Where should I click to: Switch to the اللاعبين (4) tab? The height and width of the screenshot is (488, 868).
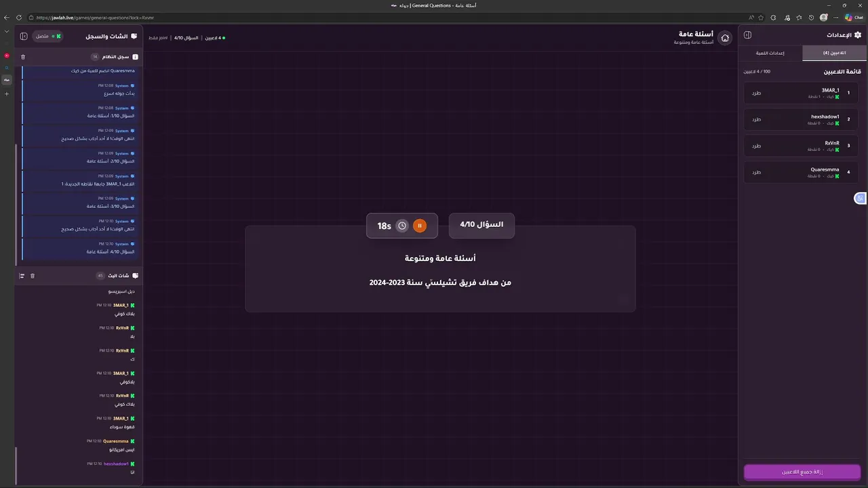coord(834,53)
